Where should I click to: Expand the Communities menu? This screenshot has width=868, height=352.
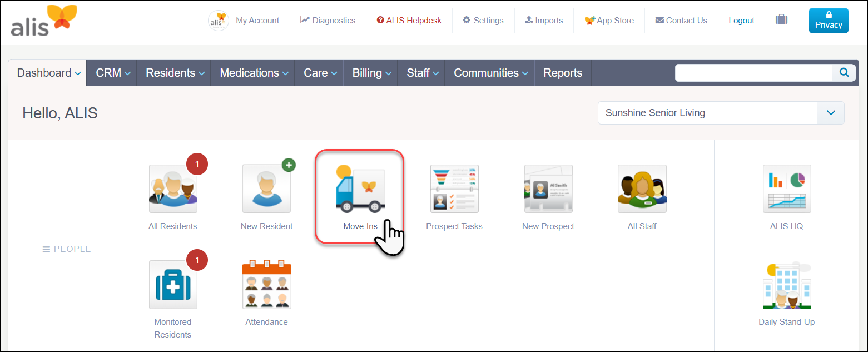click(x=490, y=73)
